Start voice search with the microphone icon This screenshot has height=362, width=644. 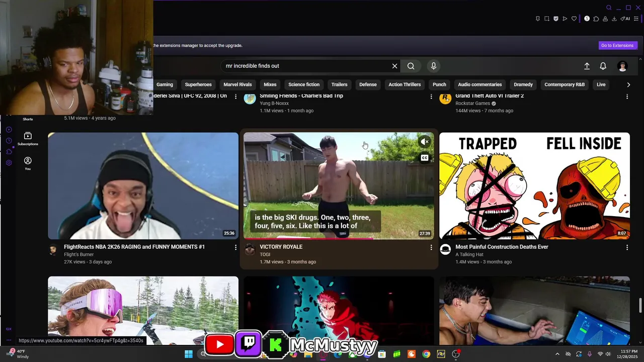(x=434, y=66)
